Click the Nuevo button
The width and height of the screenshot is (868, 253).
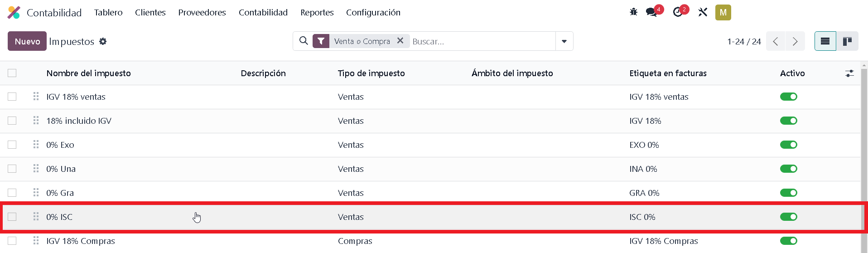27,41
